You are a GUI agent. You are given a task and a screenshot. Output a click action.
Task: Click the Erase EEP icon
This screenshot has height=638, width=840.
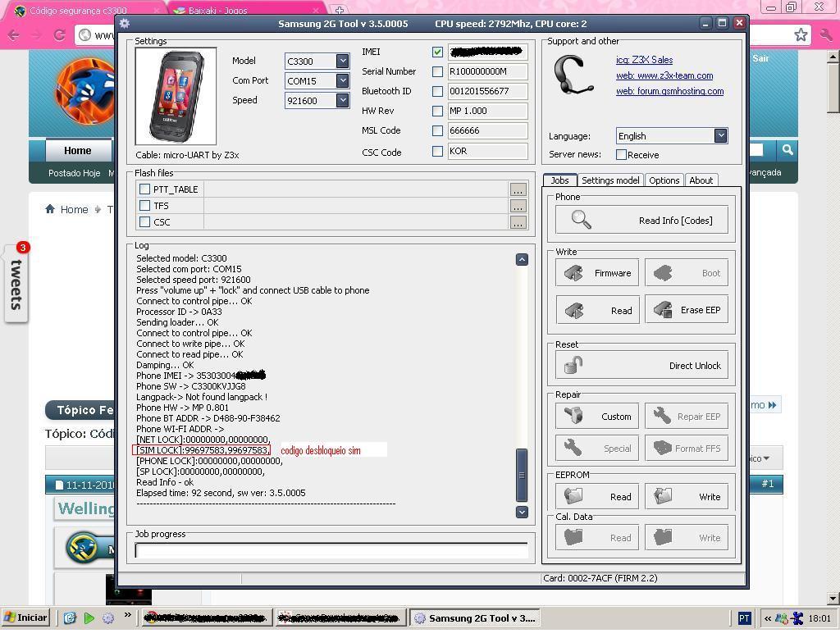(x=663, y=310)
